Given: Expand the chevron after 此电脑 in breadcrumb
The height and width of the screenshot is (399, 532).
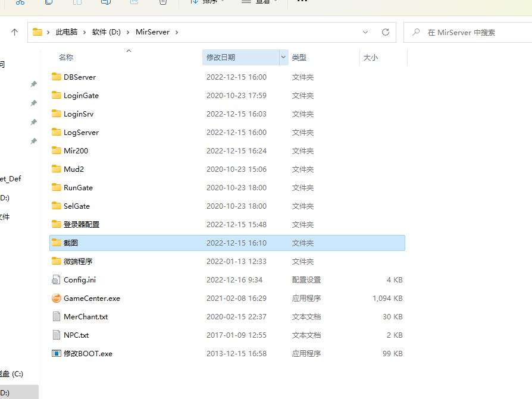Looking at the screenshot, I should click(85, 32).
